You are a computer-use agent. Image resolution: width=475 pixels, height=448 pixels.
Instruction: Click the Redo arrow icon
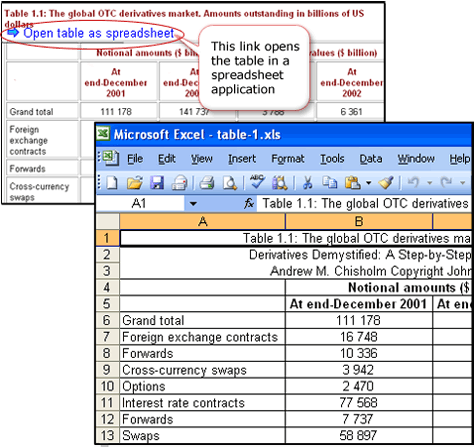tap(446, 182)
